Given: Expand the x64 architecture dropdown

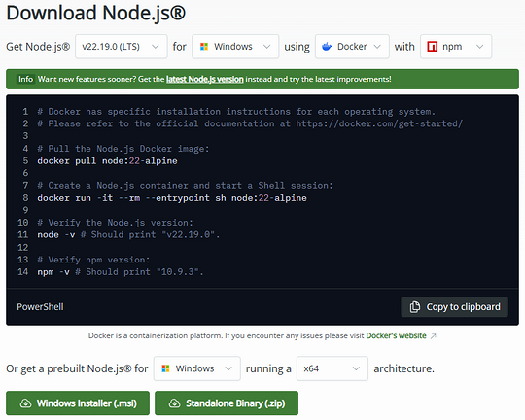Looking at the screenshot, I should (332, 368).
